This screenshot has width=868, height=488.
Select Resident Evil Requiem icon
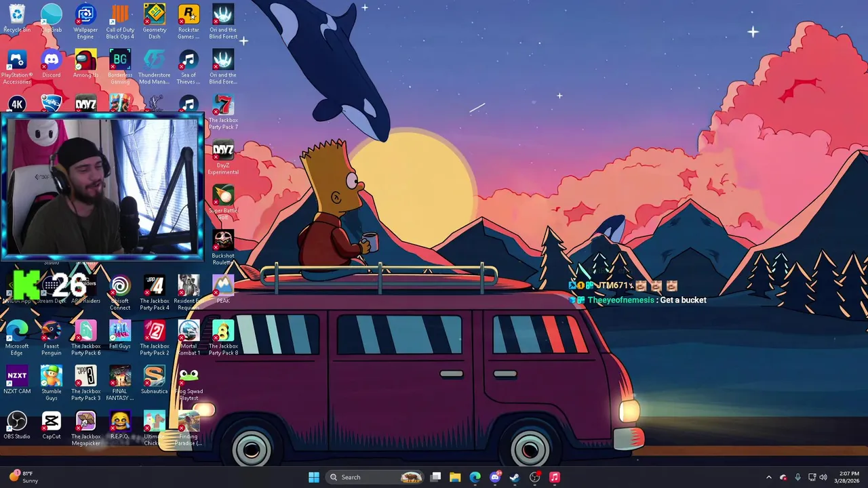189,293
